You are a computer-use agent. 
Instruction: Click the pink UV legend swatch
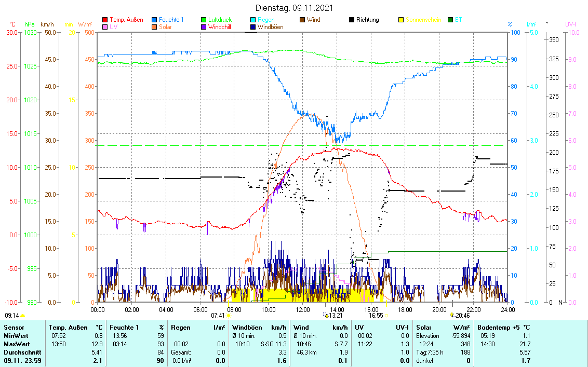coord(105,28)
